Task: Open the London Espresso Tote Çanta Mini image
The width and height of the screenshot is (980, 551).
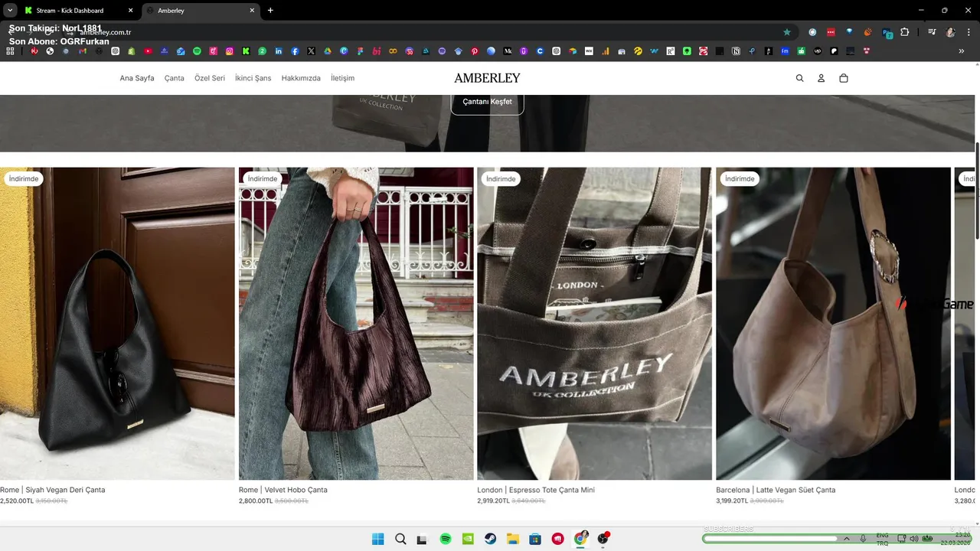Action: pyautogui.click(x=595, y=324)
